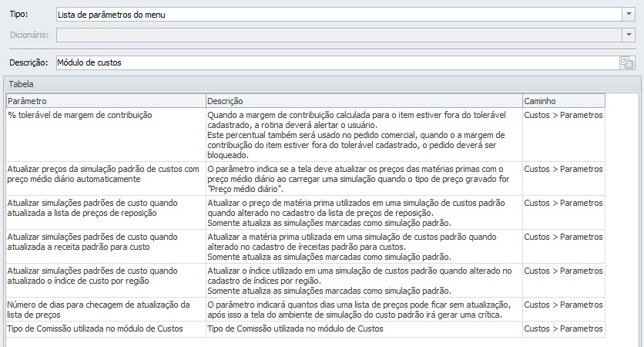Click the Dicionário input field
The height and width of the screenshot is (347, 644).
pyautogui.click(x=339, y=35)
